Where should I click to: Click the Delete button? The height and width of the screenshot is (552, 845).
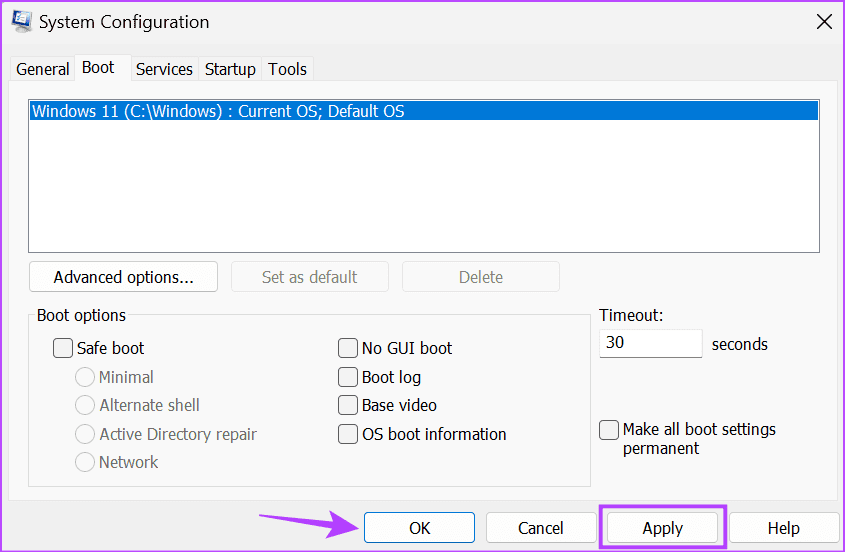click(x=481, y=277)
